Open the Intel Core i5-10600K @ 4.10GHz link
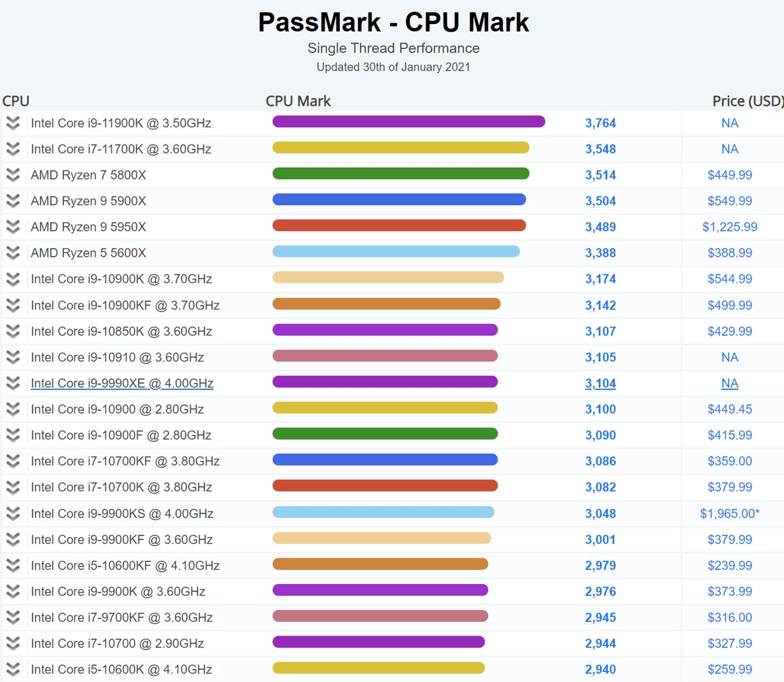 coord(122,670)
